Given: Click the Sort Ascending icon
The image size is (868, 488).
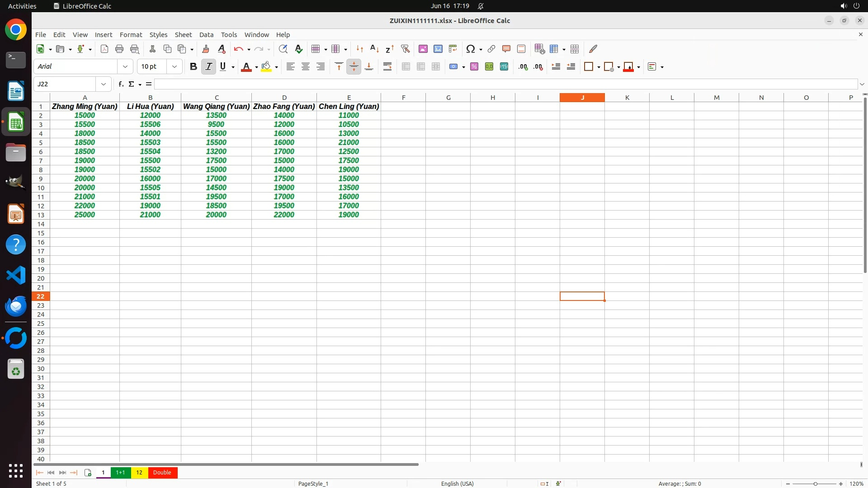Looking at the screenshot, I should coord(374,49).
